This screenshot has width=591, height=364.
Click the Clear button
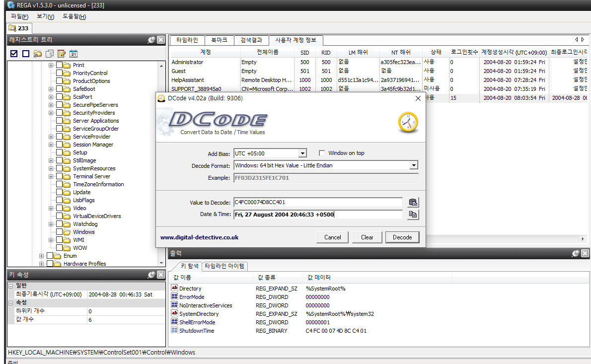pos(367,237)
